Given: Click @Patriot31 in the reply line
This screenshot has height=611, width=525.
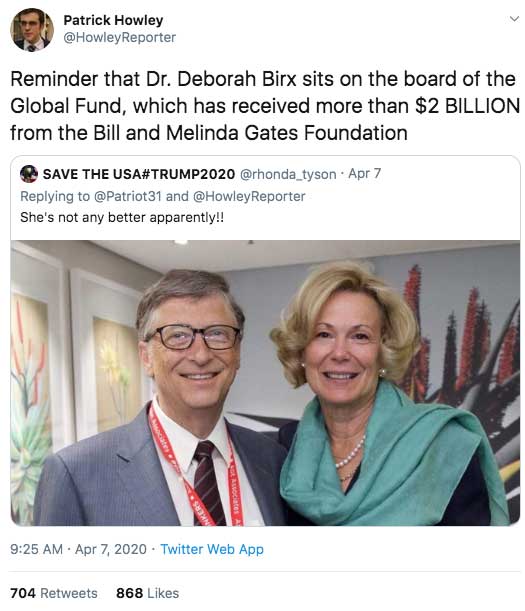Looking at the screenshot, I should (127, 196).
